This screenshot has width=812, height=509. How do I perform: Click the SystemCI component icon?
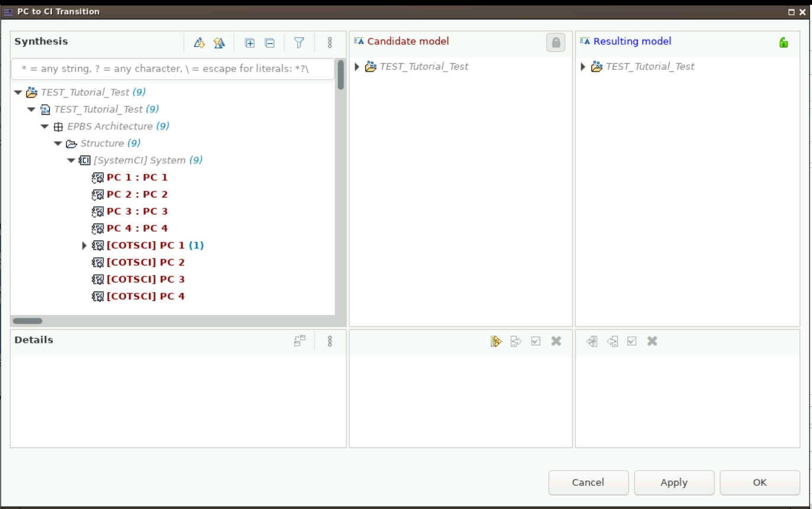pos(85,160)
